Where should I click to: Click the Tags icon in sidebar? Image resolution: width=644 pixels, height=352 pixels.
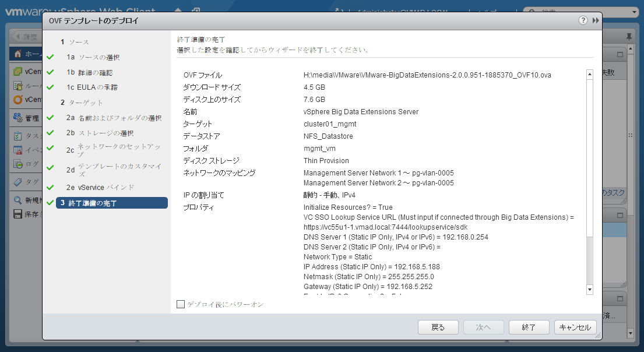(x=17, y=182)
